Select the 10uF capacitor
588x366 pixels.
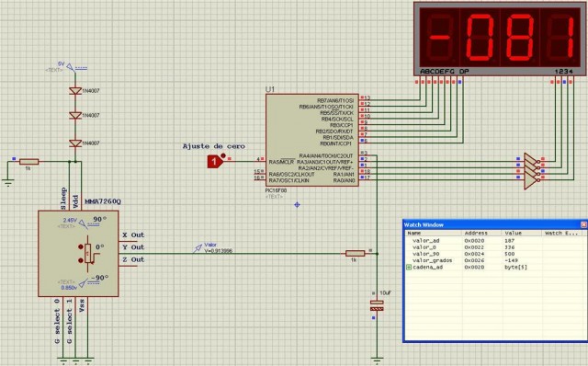(377, 305)
